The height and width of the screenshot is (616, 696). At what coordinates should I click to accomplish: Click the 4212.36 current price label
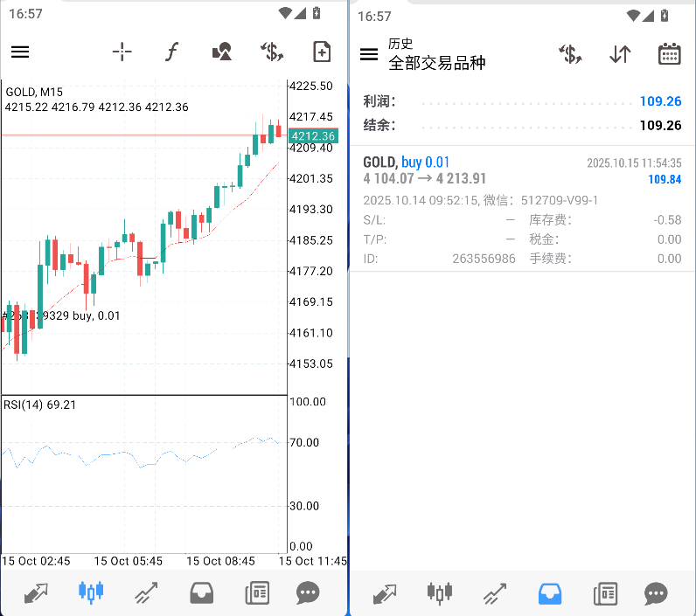pyautogui.click(x=312, y=136)
